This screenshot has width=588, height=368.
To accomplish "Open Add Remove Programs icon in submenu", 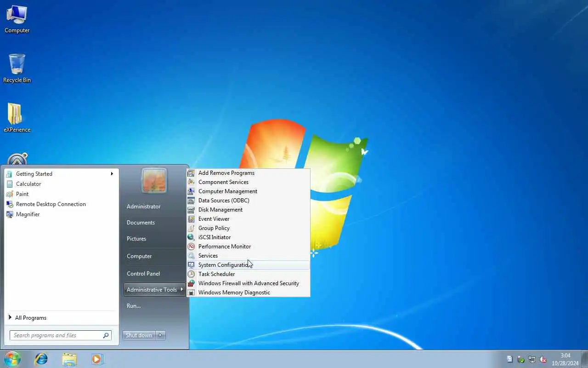I will (191, 173).
